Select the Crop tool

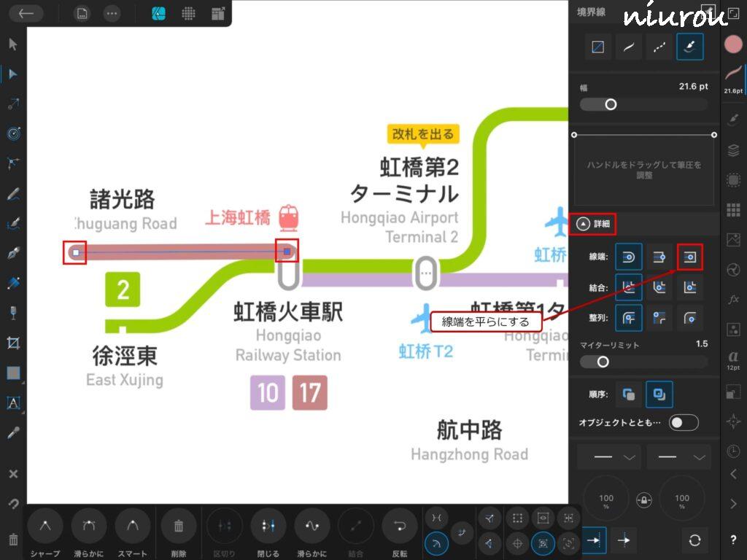point(12,343)
